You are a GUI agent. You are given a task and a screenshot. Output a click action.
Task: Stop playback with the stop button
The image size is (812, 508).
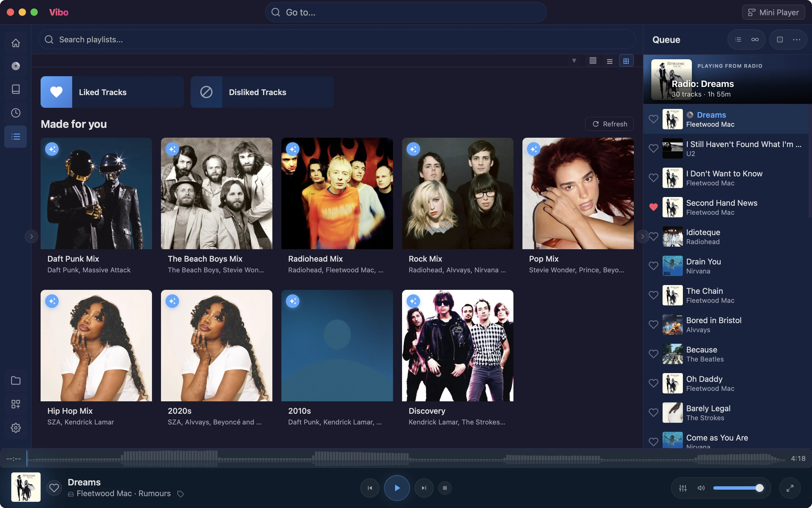(x=445, y=488)
